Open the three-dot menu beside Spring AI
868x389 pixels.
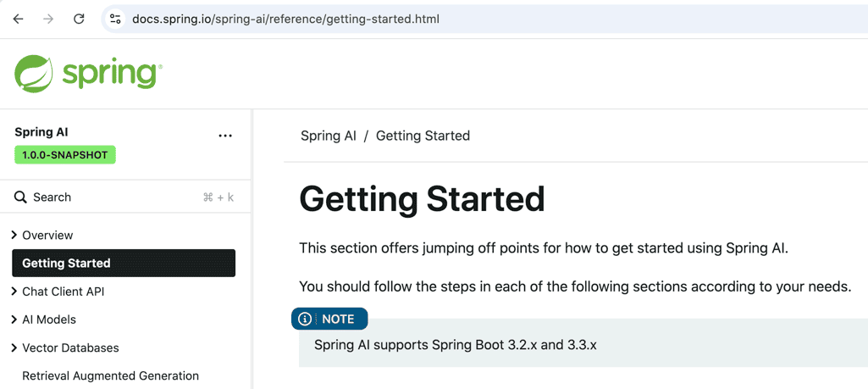[225, 136]
